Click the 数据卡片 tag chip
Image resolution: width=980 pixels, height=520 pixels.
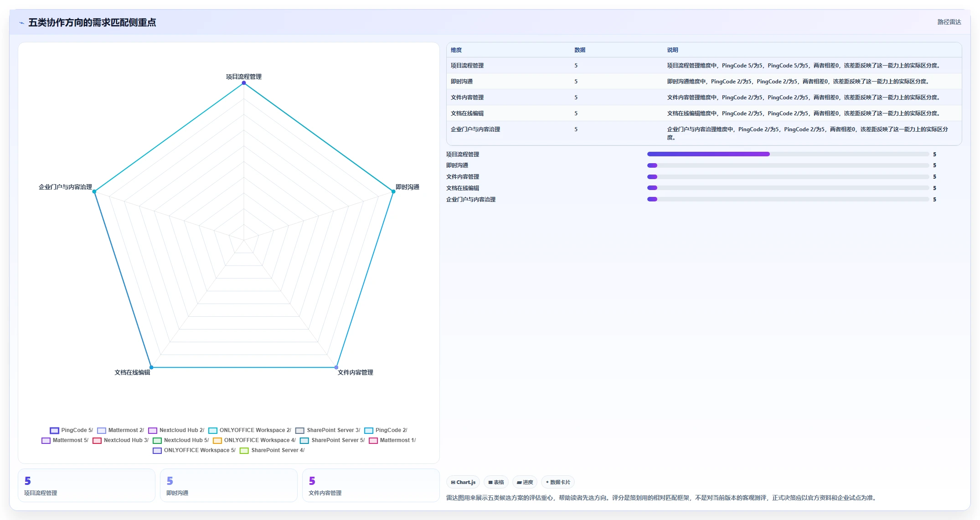(558, 482)
